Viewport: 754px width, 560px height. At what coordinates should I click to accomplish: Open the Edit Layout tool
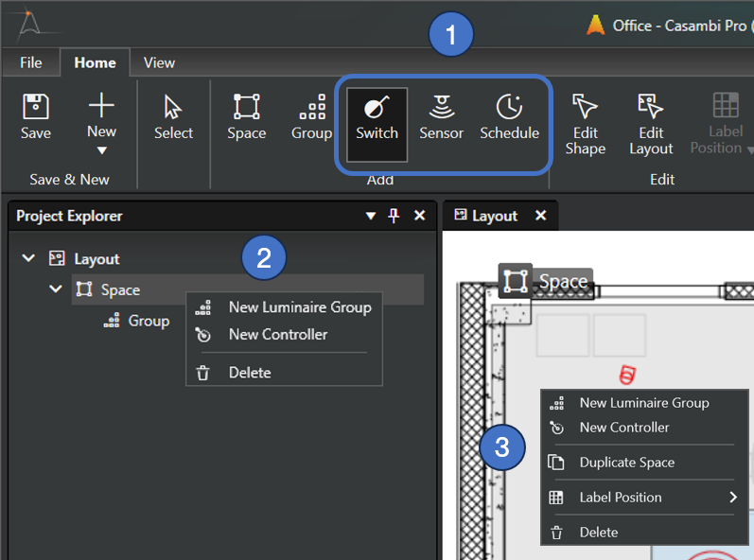tap(651, 123)
